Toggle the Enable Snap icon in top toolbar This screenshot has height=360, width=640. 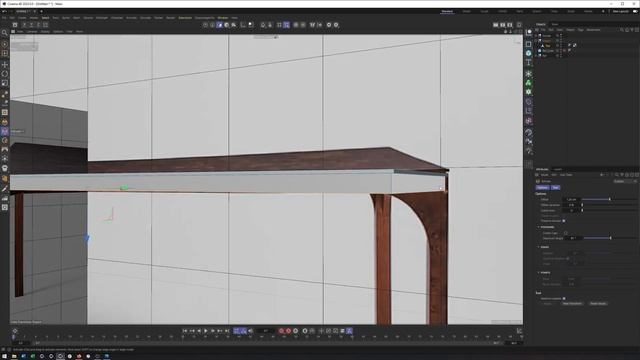coord(263,25)
